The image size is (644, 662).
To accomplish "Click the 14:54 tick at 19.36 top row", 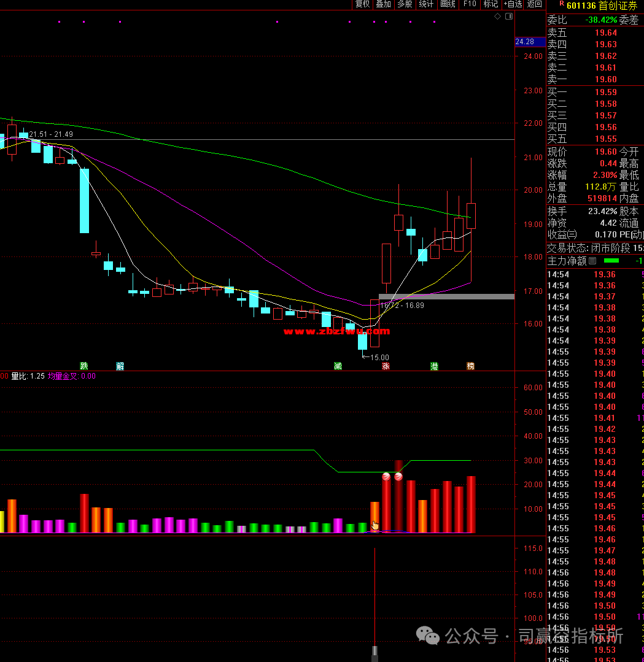I will [x=595, y=274].
